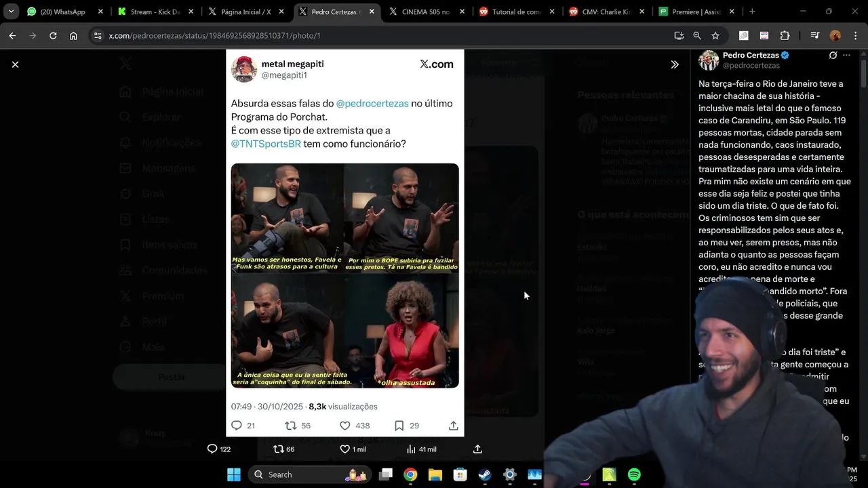The height and width of the screenshot is (488, 868).
Task: Open Microsoft Store from the taskbar
Action: pyautogui.click(x=460, y=474)
